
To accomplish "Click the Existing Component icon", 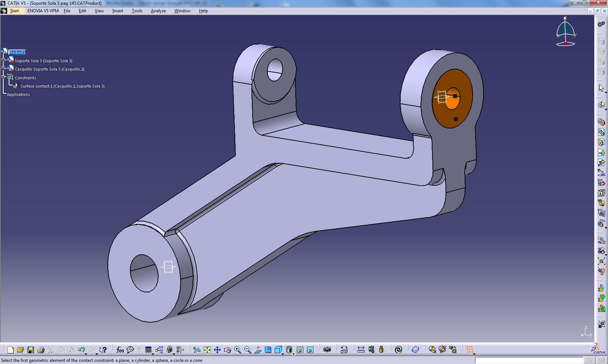I will tap(601, 152).
